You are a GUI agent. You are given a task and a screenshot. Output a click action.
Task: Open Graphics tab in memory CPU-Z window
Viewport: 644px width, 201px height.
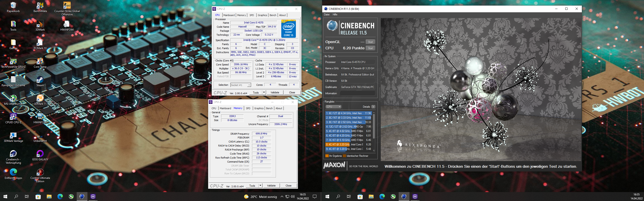[x=259, y=108]
